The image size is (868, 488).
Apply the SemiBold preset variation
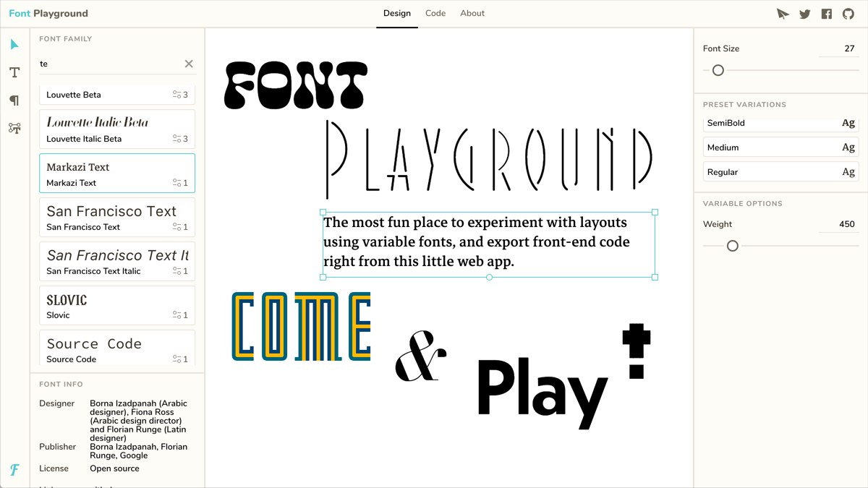780,124
